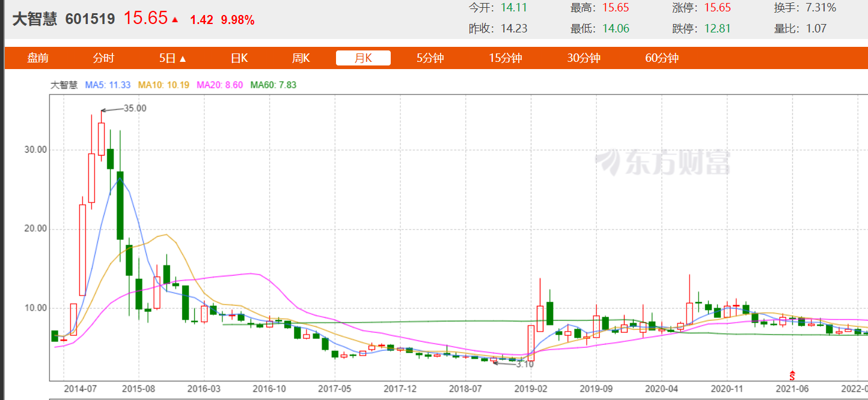Switch to the 60分钟 chart tab
Screen dimensions: 868x400
coord(661,58)
